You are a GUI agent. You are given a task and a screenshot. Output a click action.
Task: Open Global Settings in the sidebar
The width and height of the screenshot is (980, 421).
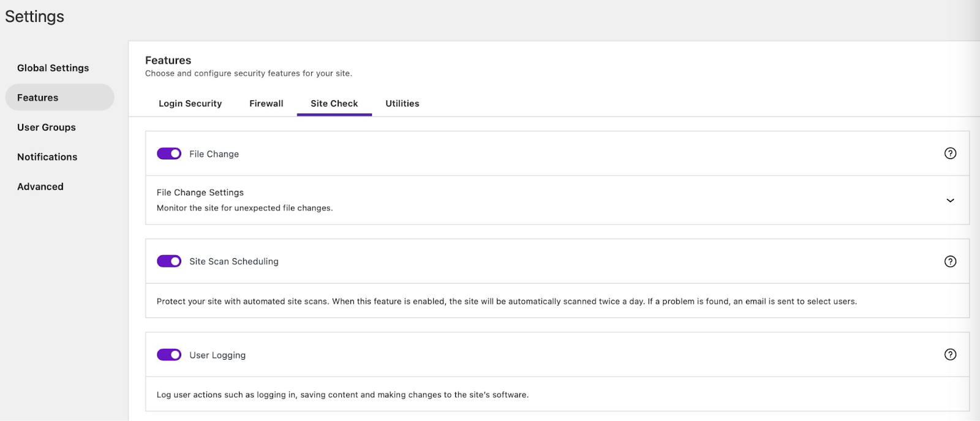point(53,68)
